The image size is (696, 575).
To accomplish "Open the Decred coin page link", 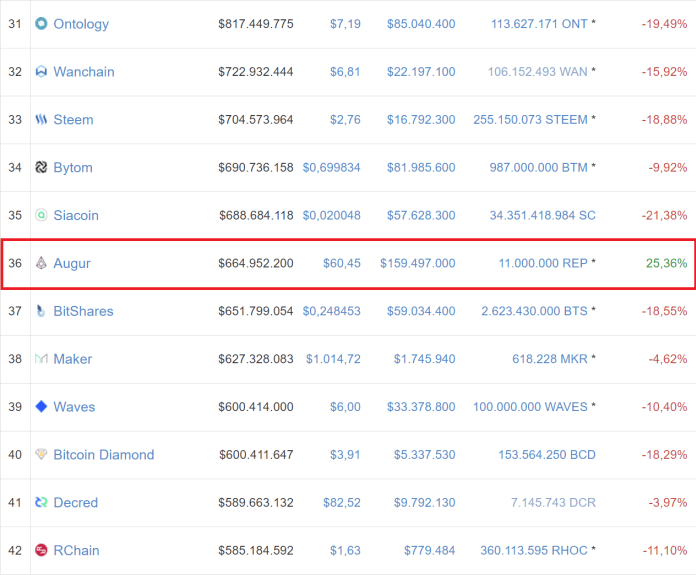I will 75,503.
